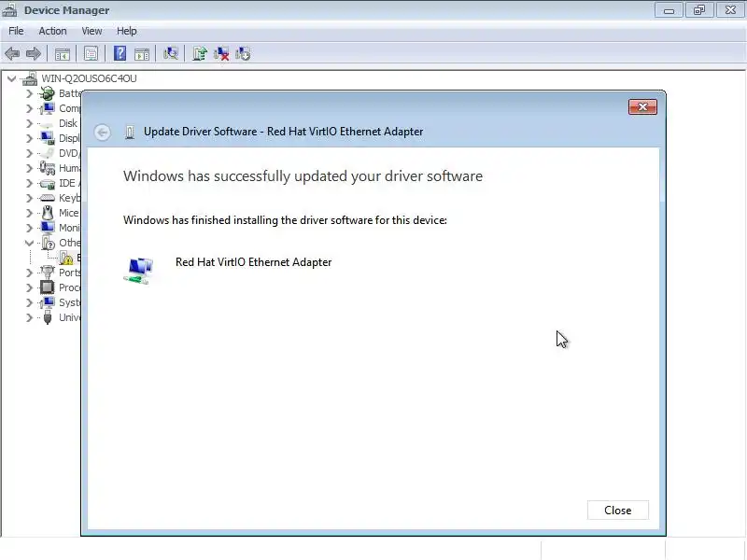This screenshot has height=560, width=747.
Task: Expand the System devices tree node
Action: coord(30,302)
